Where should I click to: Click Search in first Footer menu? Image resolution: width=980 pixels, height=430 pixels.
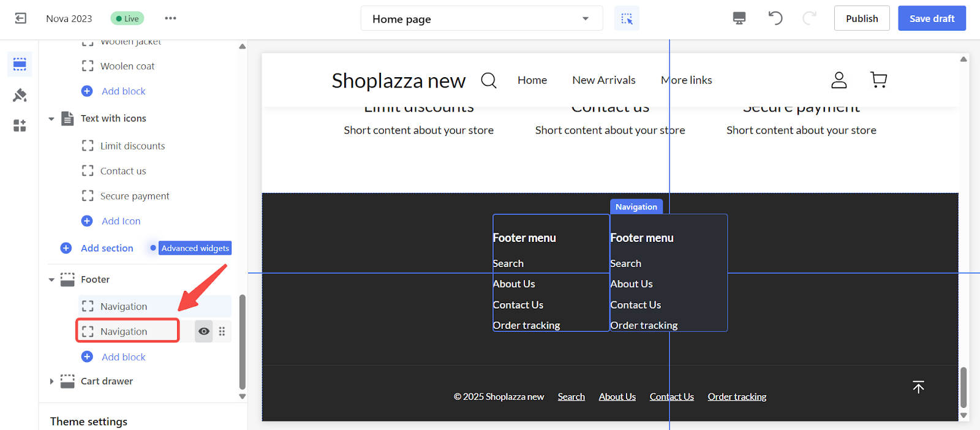[508, 263]
